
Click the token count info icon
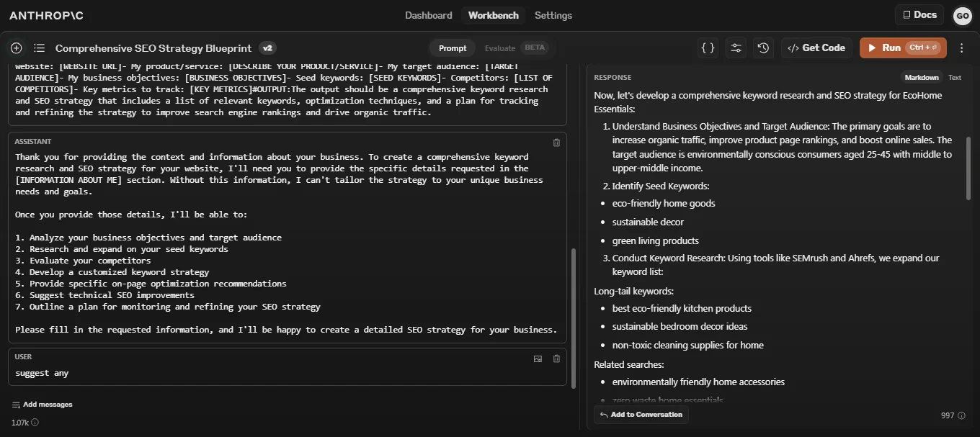(x=35, y=423)
